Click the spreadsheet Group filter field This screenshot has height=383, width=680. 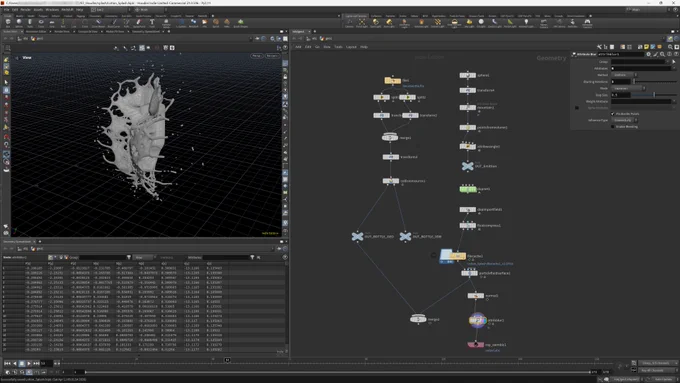coord(102,257)
